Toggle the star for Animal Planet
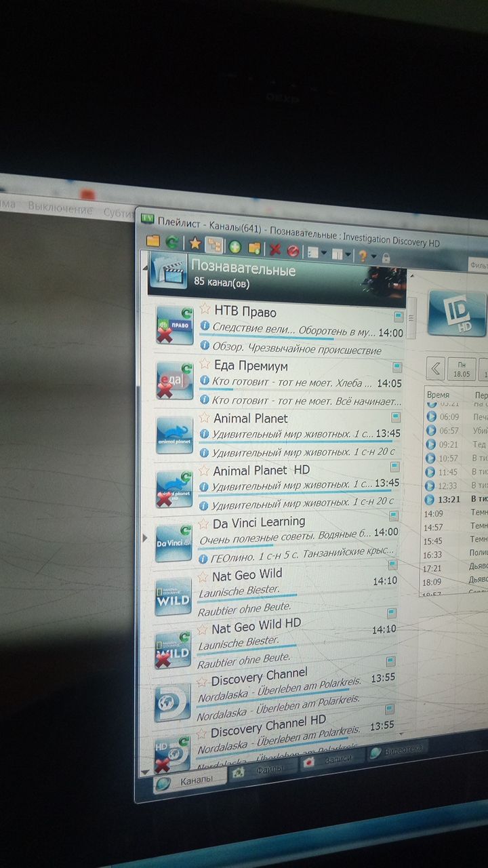This screenshot has width=488, height=868. pyautogui.click(x=204, y=416)
